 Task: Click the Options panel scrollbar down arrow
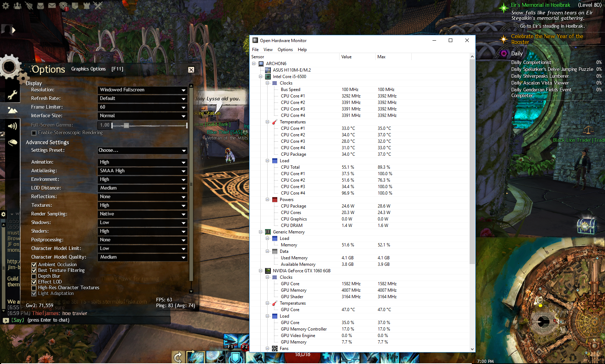(x=191, y=292)
